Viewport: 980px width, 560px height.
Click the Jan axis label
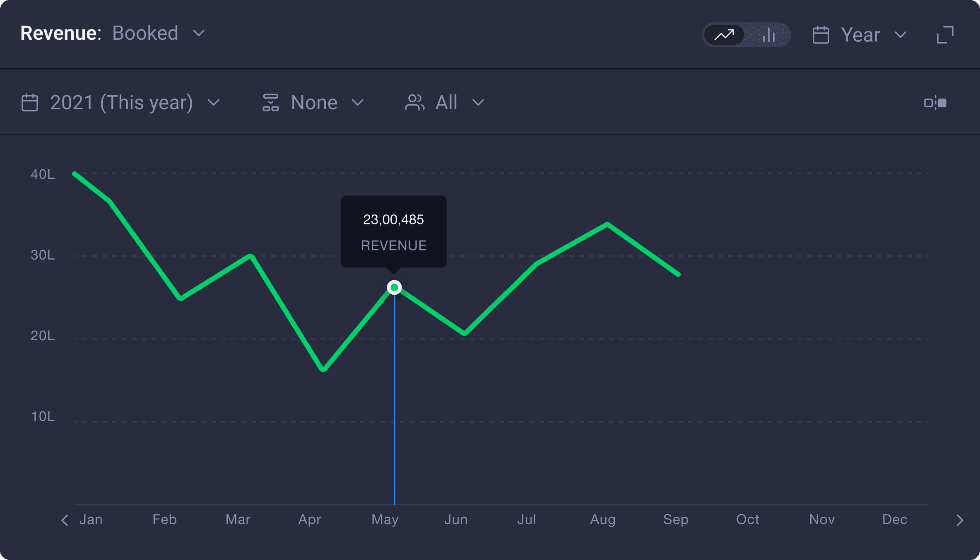pos(91,519)
